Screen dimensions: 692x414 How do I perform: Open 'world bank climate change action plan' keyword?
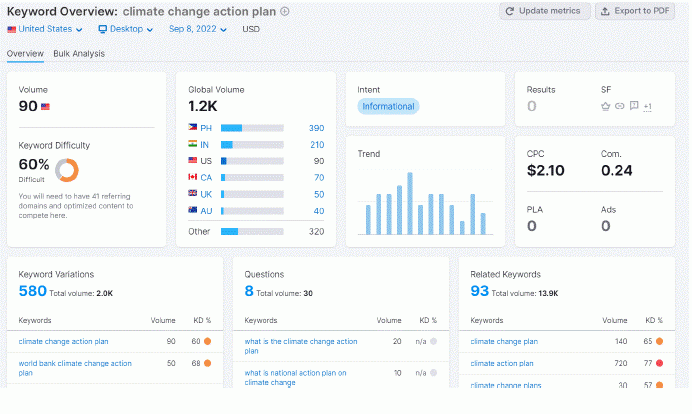[75, 368]
